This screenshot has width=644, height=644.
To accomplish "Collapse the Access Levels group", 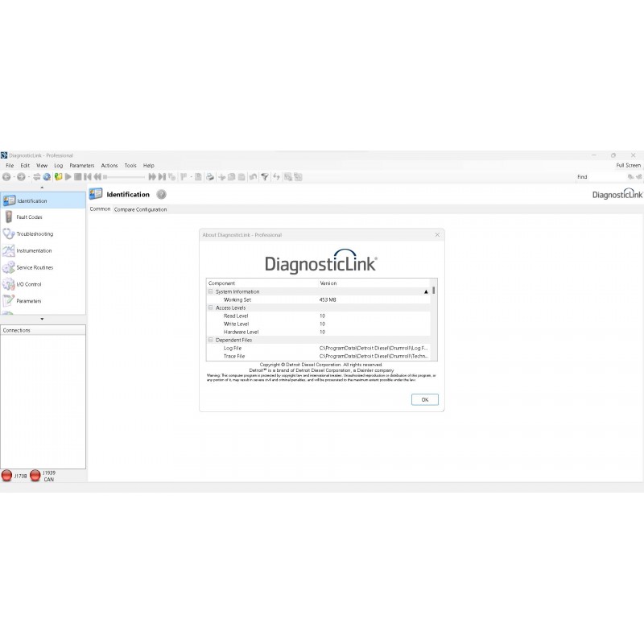I will 211,308.
